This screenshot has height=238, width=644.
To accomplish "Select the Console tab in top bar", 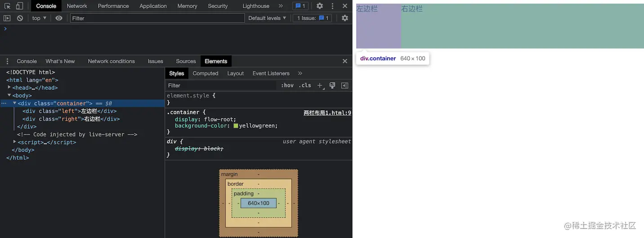I will pyautogui.click(x=46, y=6).
